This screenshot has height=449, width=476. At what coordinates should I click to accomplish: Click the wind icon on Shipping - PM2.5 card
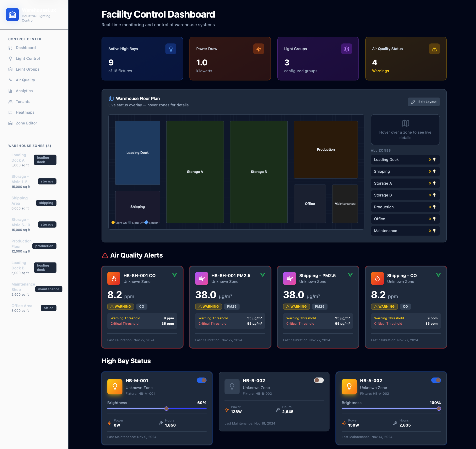[x=290, y=278]
